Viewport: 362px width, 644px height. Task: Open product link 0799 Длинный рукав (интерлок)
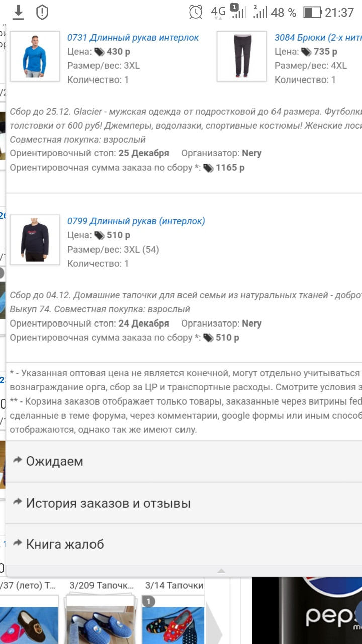click(x=136, y=221)
